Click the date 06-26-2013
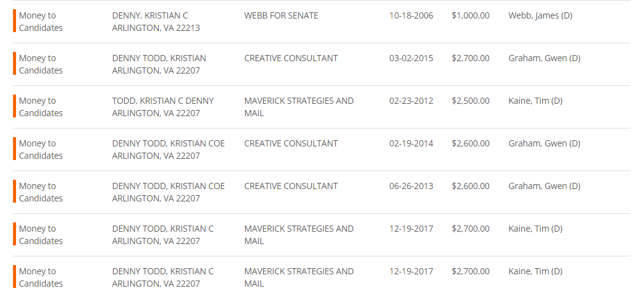The height and width of the screenshot is (291, 644). [x=411, y=186]
